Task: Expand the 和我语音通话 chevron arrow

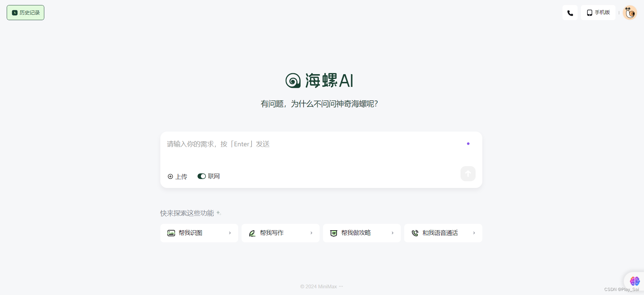Action: [x=474, y=233]
